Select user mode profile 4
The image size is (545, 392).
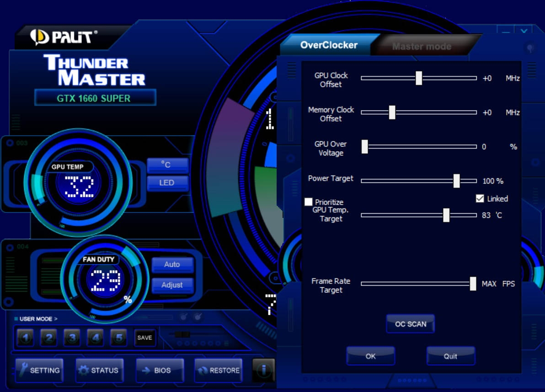coord(96,338)
